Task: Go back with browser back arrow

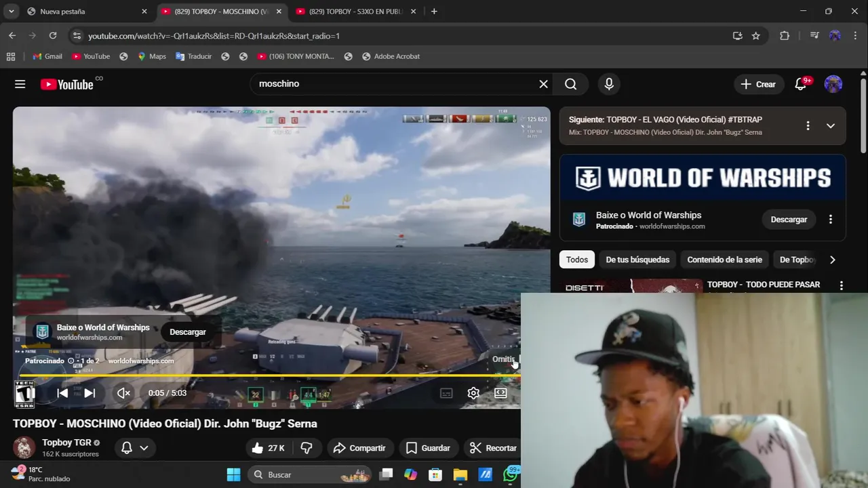Action: click(12, 35)
